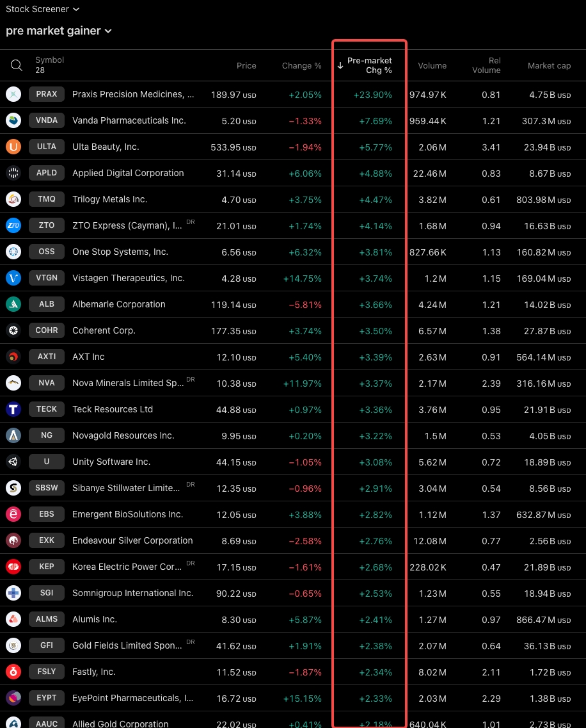
Task: Click the Vanda Pharmaceuticals logo icon
Action: click(13, 121)
